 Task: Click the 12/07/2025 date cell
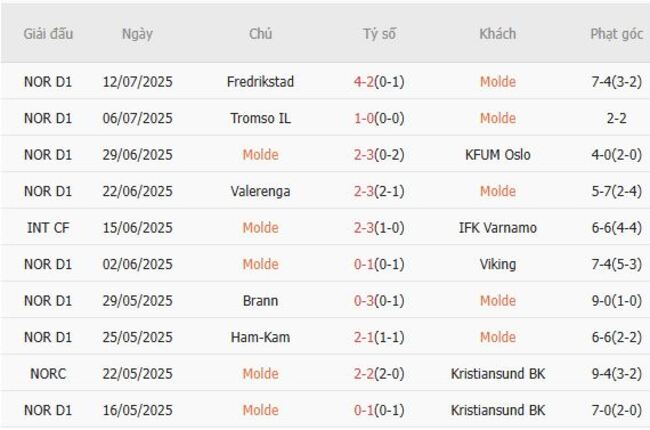137,81
